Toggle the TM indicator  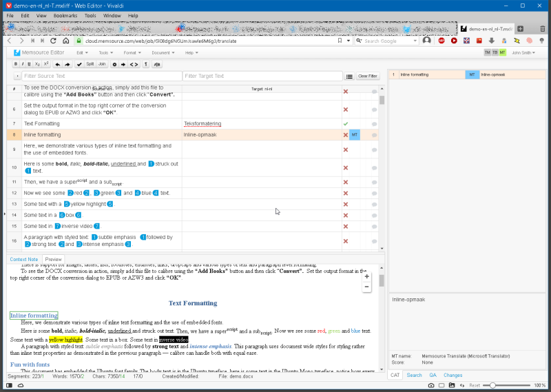pos(487,52)
